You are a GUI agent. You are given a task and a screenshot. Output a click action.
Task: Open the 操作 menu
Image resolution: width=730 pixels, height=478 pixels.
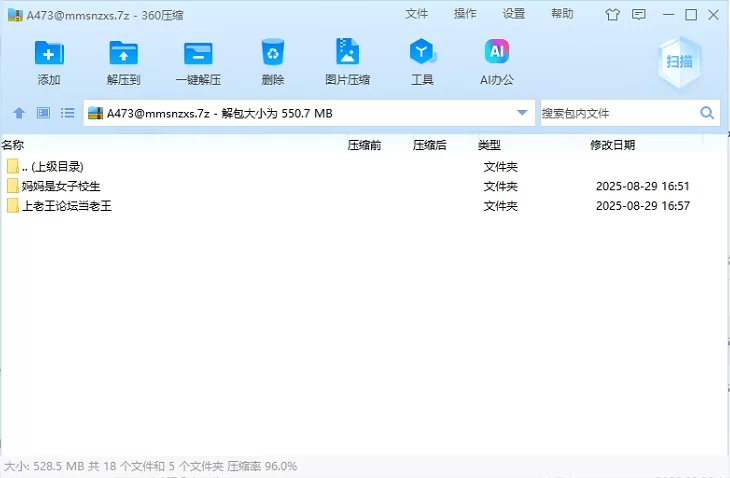tap(465, 14)
